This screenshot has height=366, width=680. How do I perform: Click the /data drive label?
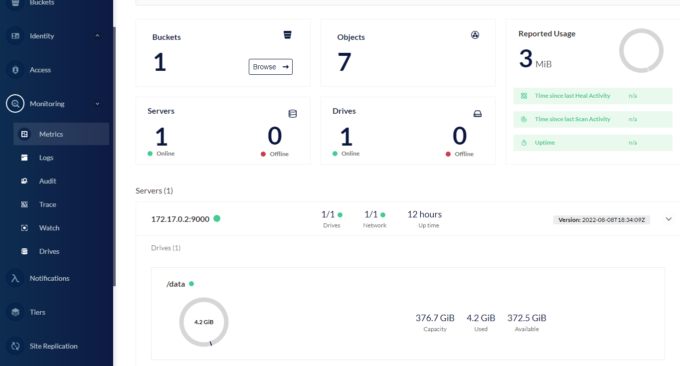[176, 284]
